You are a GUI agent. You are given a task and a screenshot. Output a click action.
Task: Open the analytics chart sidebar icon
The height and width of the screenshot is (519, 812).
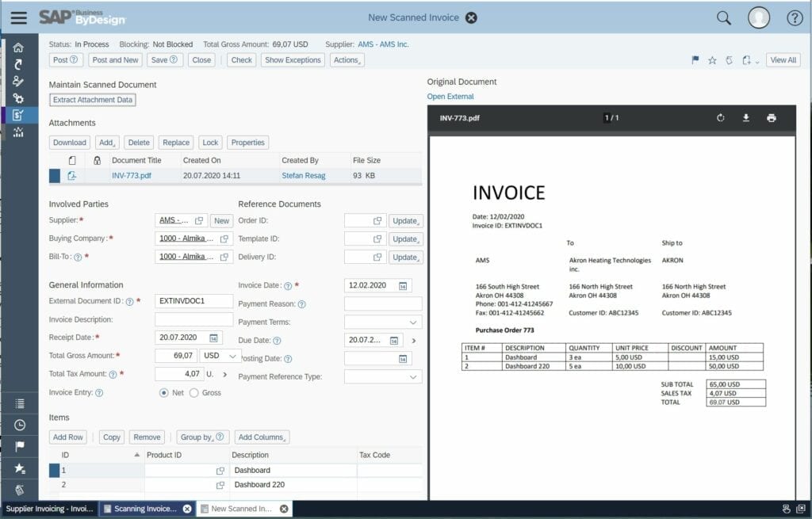[x=19, y=132]
